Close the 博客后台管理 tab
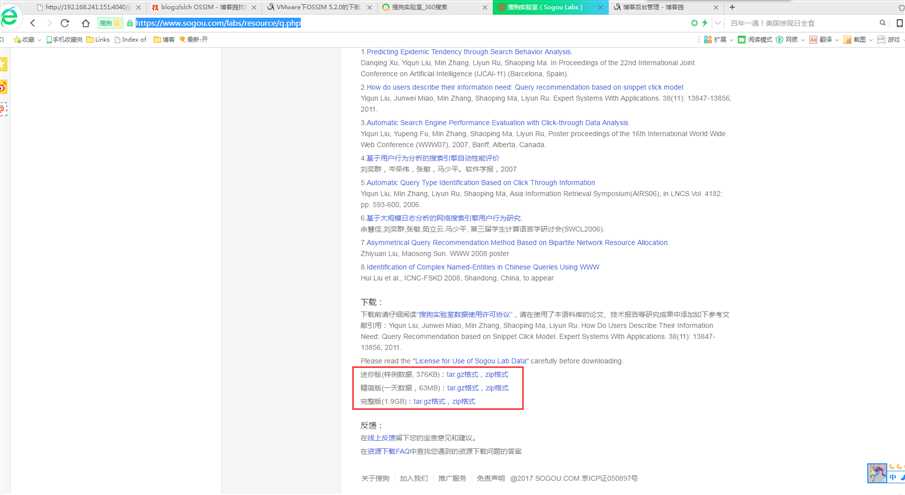 click(x=716, y=8)
